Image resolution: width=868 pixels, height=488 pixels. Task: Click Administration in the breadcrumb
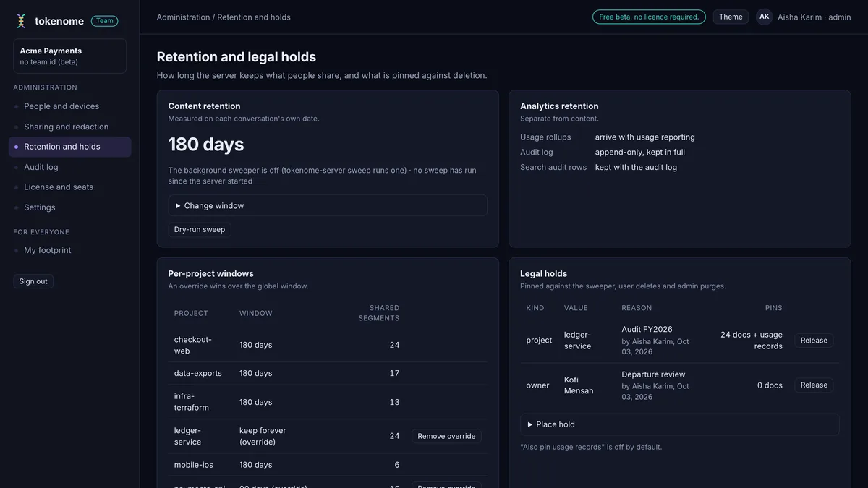183,17
